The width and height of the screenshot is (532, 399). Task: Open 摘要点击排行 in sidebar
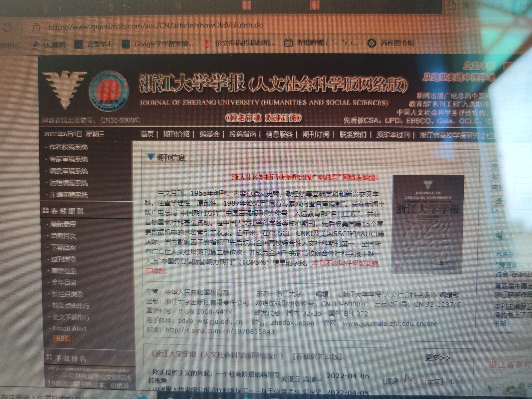click(x=71, y=306)
